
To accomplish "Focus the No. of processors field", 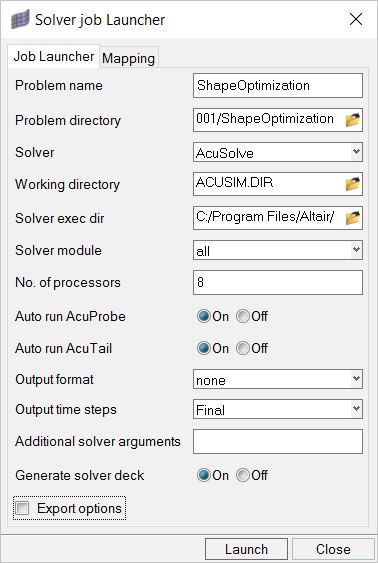I will (278, 283).
